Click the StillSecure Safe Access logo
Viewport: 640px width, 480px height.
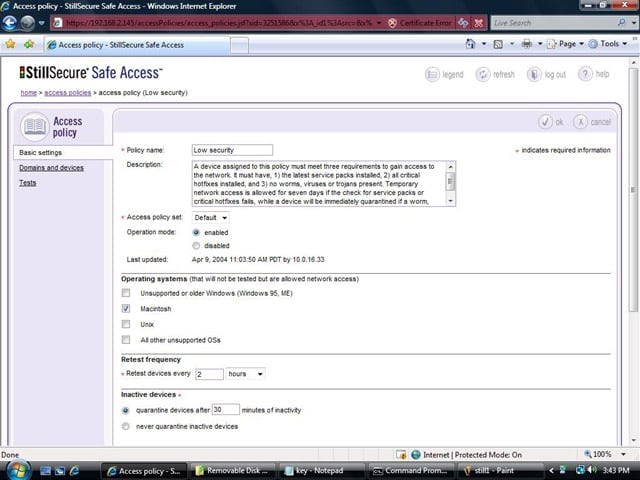(91, 73)
